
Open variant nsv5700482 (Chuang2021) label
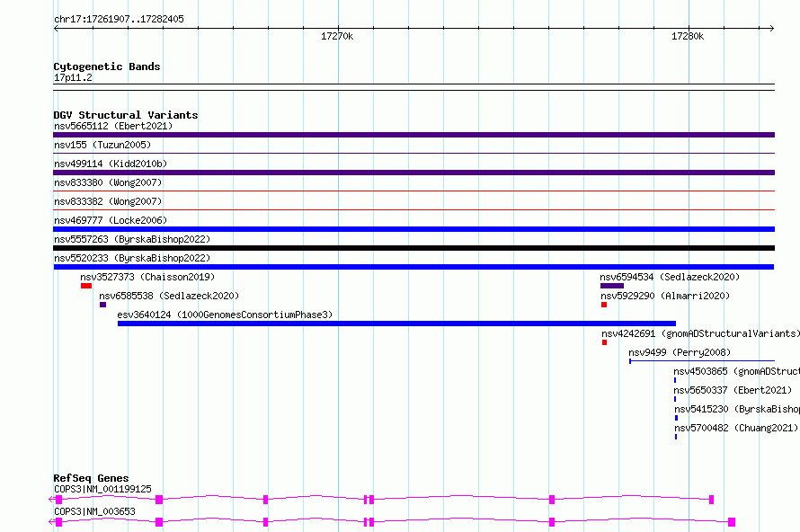click(x=736, y=428)
